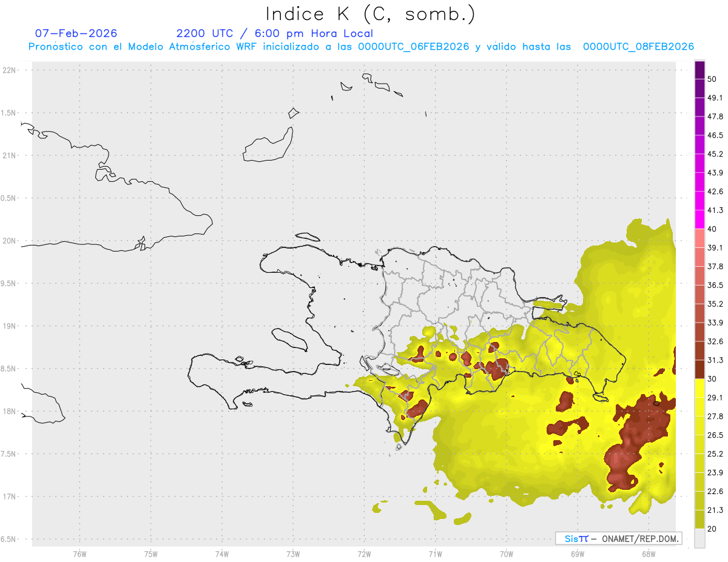Select colorbar label "26.5"
Viewport: 728px width, 562px height.
(x=715, y=435)
